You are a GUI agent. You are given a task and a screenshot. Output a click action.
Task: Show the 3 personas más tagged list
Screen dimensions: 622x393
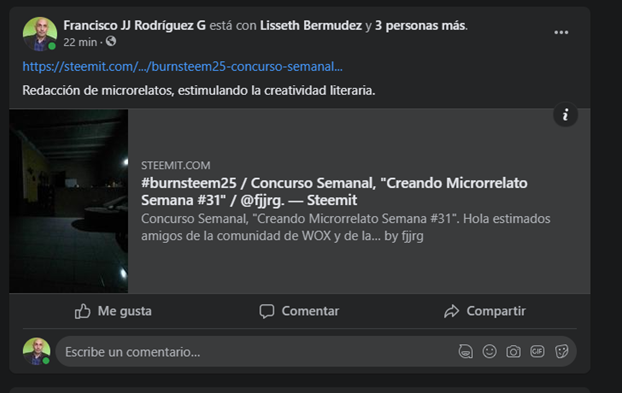pyautogui.click(x=420, y=25)
